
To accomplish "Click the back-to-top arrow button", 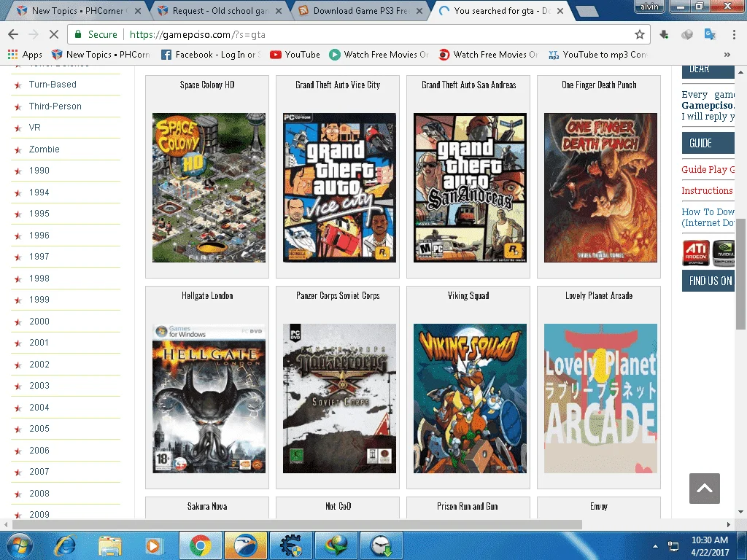I will tap(704, 488).
